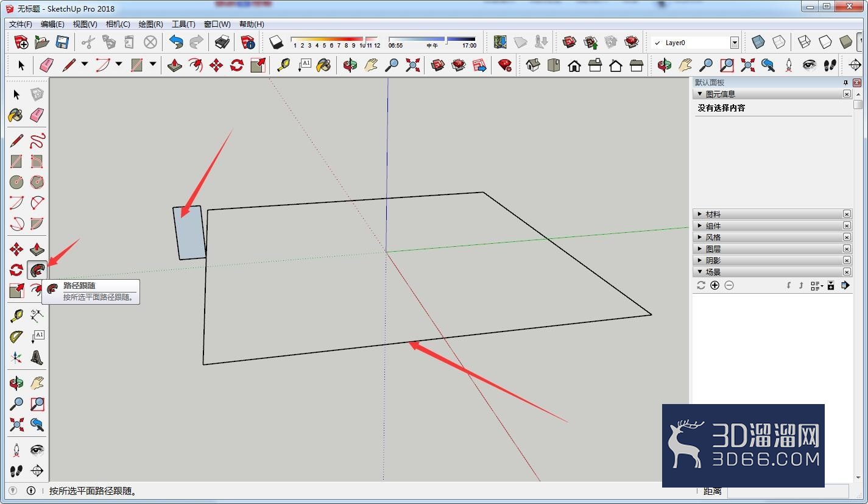Open Extension Manager ruby gear icon
868x504 pixels.
[x=504, y=65]
